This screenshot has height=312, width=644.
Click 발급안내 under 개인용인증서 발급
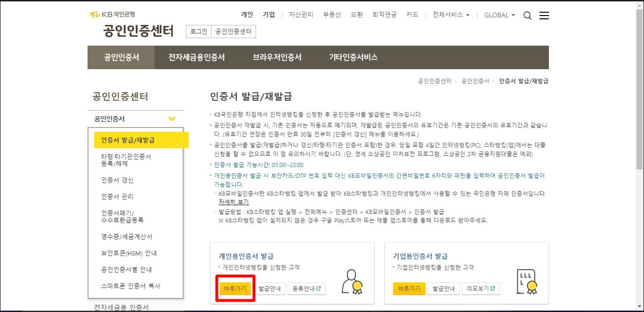[x=270, y=288]
